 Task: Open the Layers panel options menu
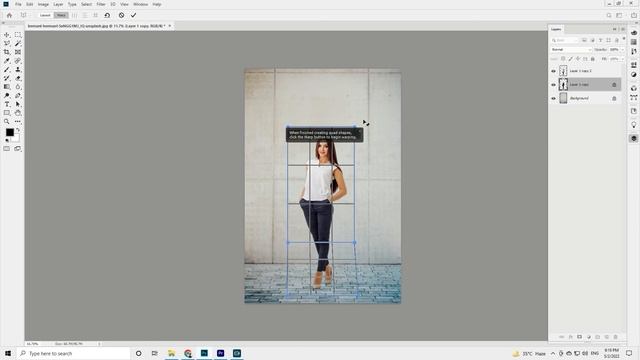click(x=622, y=29)
